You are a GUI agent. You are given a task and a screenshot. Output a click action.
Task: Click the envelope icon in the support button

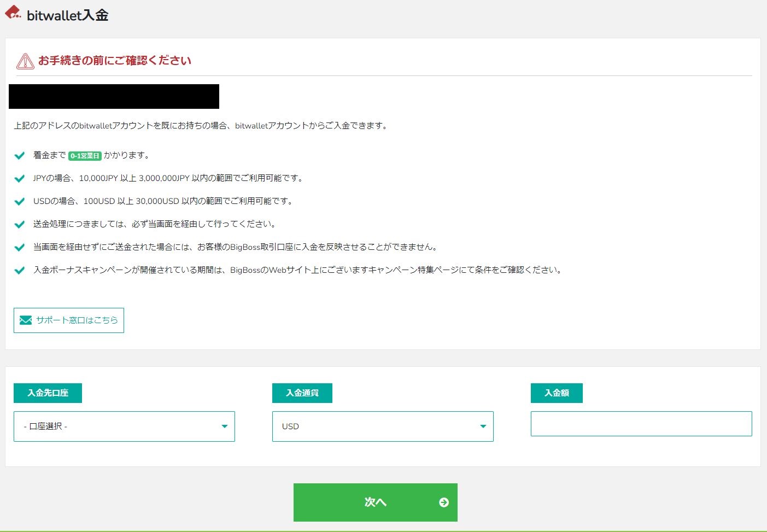point(25,320)
